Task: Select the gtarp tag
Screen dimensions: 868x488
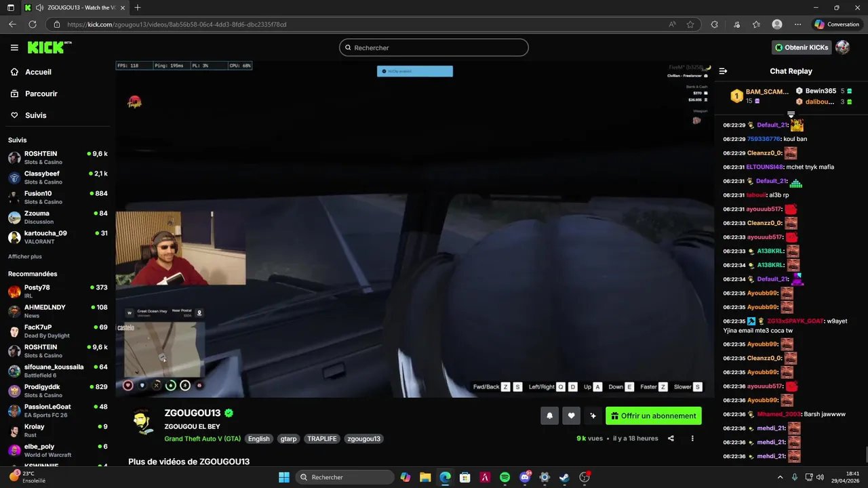Action: coord(288,439)
